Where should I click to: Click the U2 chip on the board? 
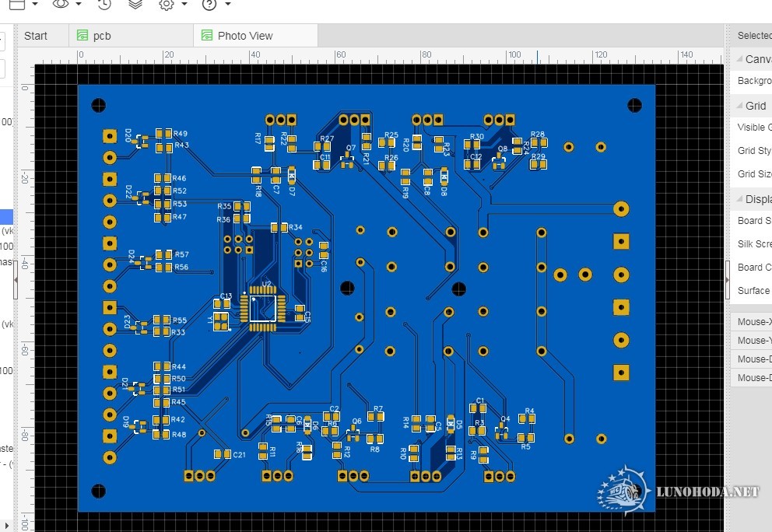click(262, 307)
